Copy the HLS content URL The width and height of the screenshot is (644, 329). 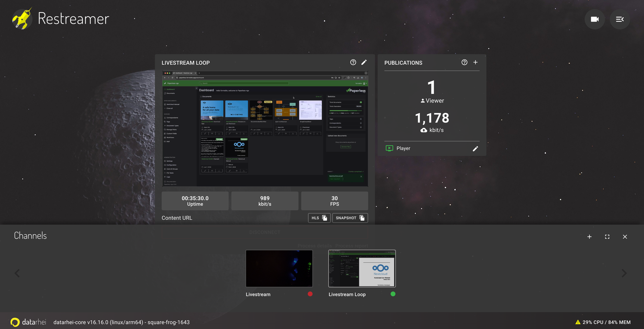pyautogui.click(x=319, y=218)
